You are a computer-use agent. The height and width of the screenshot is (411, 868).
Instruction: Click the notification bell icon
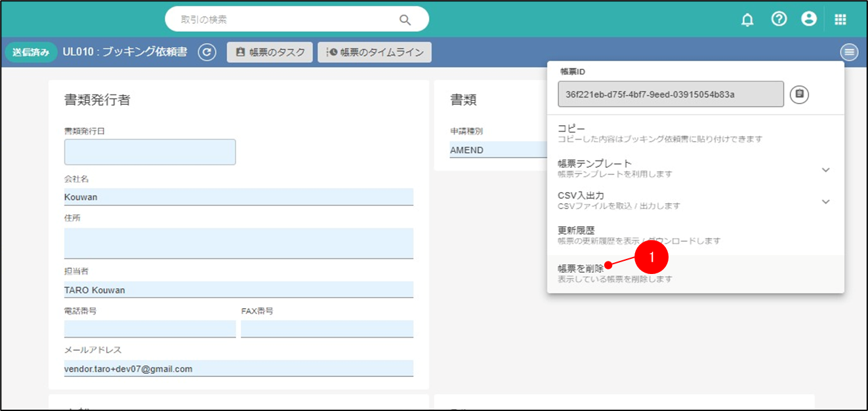(x=747, y=20)
